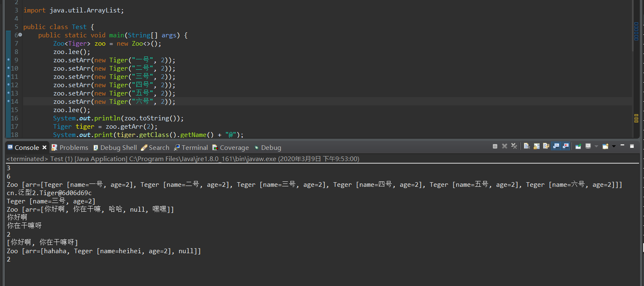
Task: Click the Terminal tab icon
Action: tap(177, 147)
